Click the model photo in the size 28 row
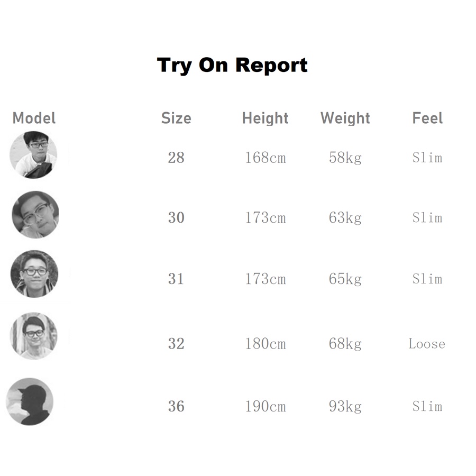 33,155
